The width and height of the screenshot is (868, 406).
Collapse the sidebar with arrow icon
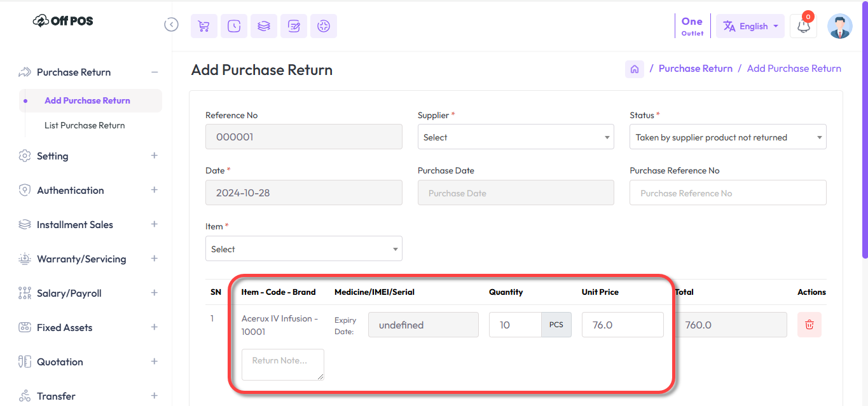coord(171,25)
